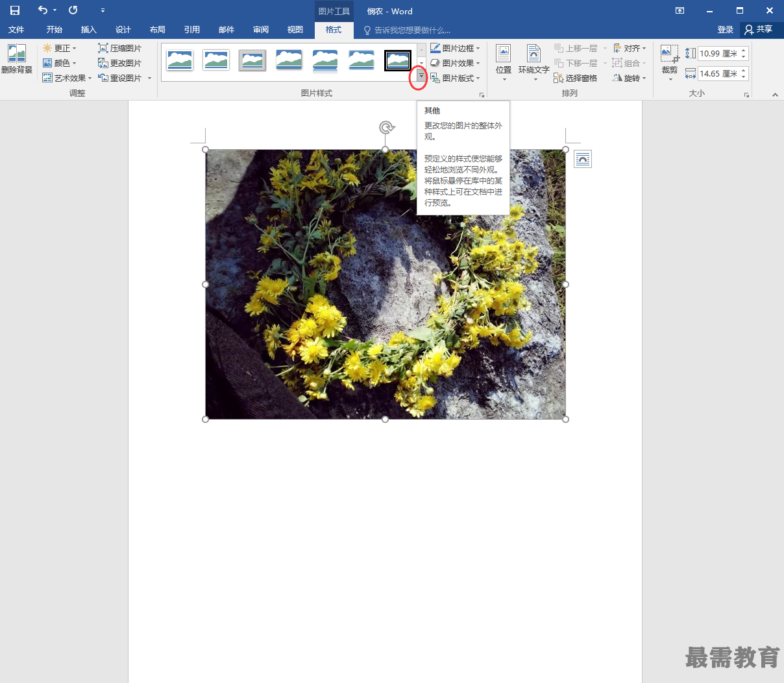The image size is (784, 683).
Task: Apply the third gray-framed picture style
Action: [252, 60]
